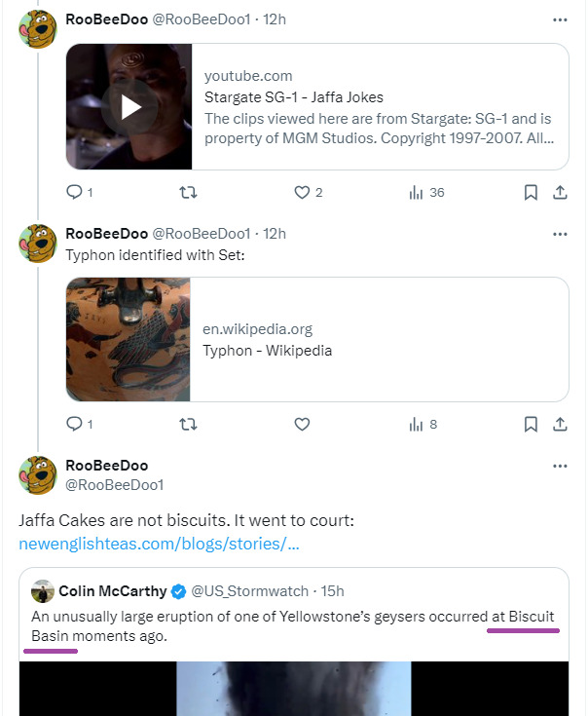588x716 pixels.
Task: Bookmark the Jaffa Jokes tweet
Action: tap(531, 193)
